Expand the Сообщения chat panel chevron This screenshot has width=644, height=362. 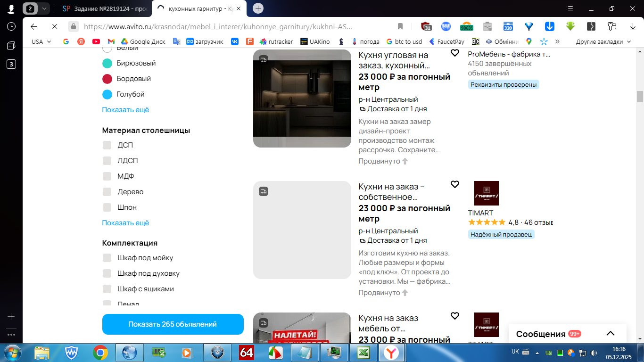coord(611,334)
